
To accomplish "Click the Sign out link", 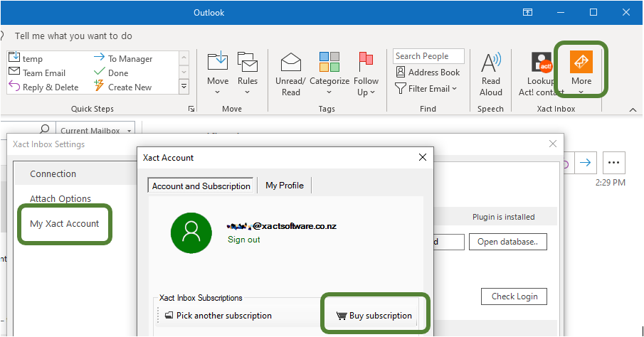I will coord(243,240).
